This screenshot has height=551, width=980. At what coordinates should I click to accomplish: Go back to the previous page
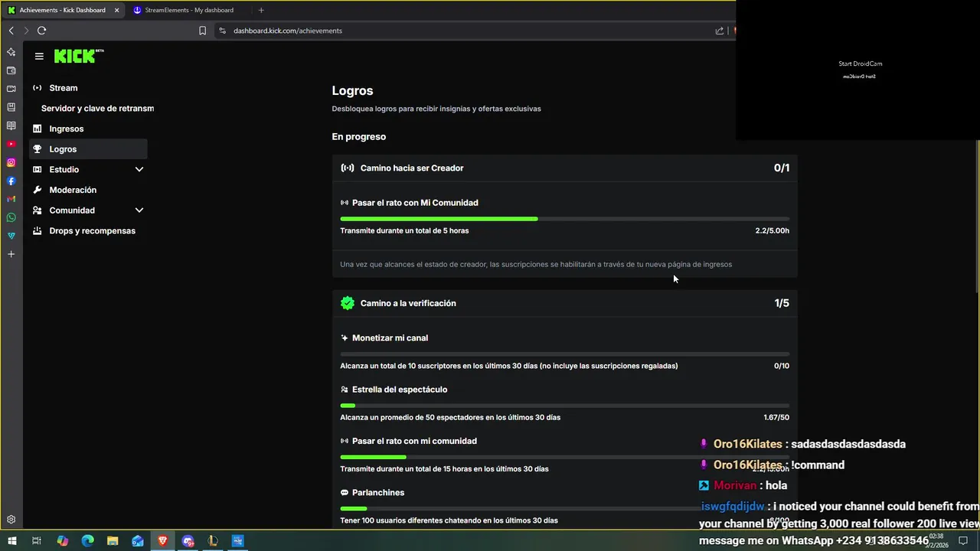[x=11, y=31]
